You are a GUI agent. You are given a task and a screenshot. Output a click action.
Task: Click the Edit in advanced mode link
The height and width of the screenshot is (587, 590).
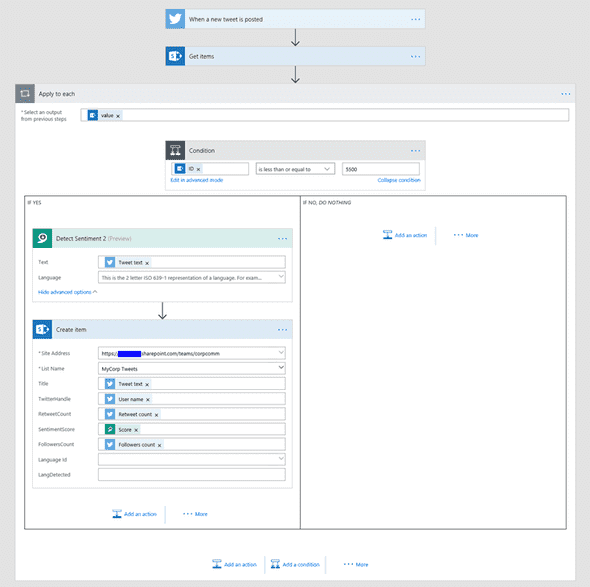196,180
